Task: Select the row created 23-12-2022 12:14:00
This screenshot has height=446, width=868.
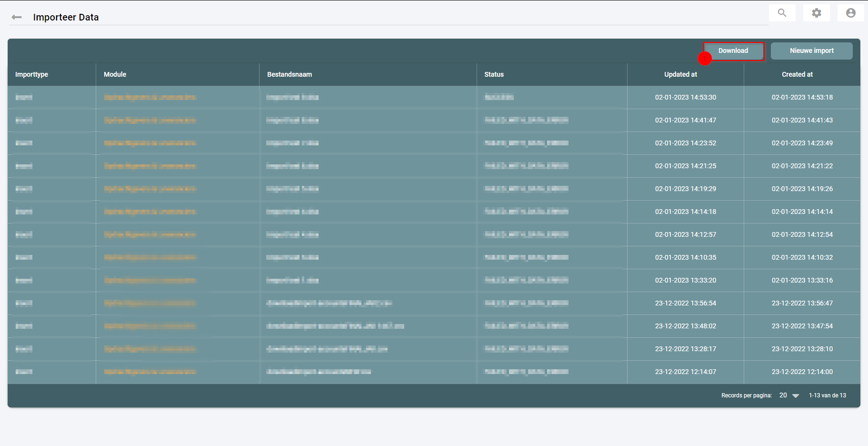Action: 802,372
